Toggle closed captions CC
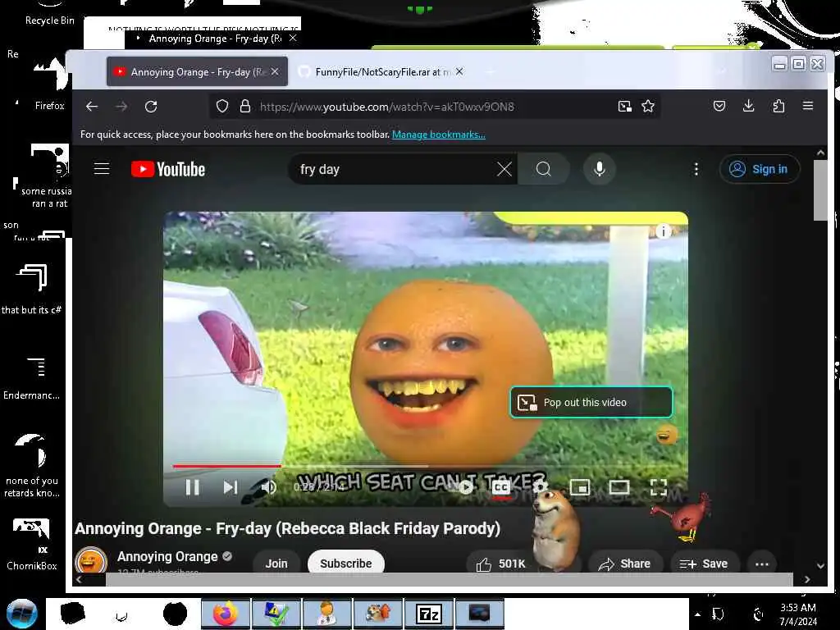 [501, 487]
